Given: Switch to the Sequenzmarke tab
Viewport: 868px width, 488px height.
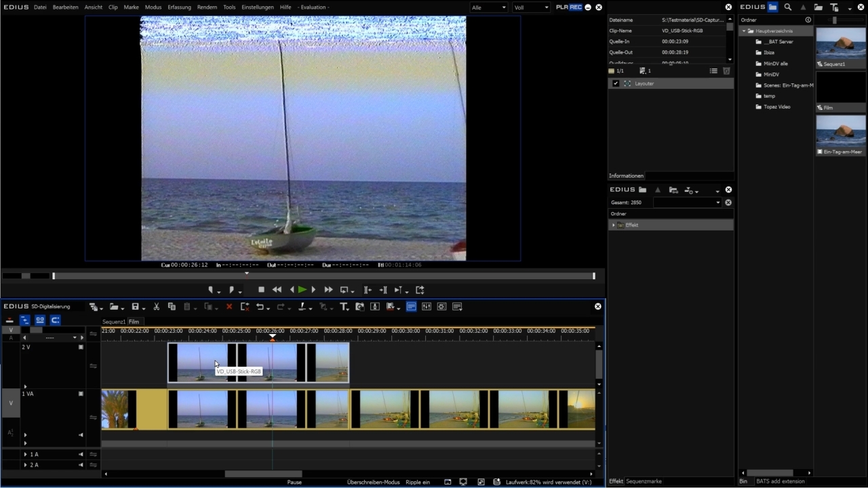Looking at the screenshot, I should tap(644, 481).
